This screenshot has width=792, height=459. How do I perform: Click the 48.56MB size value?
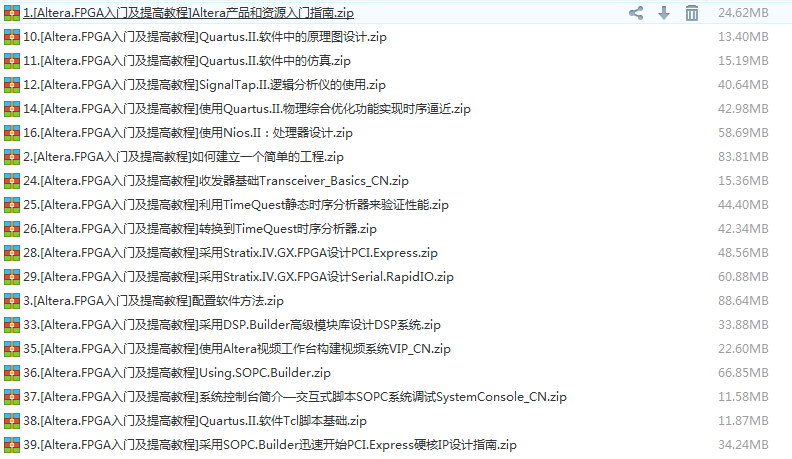coord(743,252)
